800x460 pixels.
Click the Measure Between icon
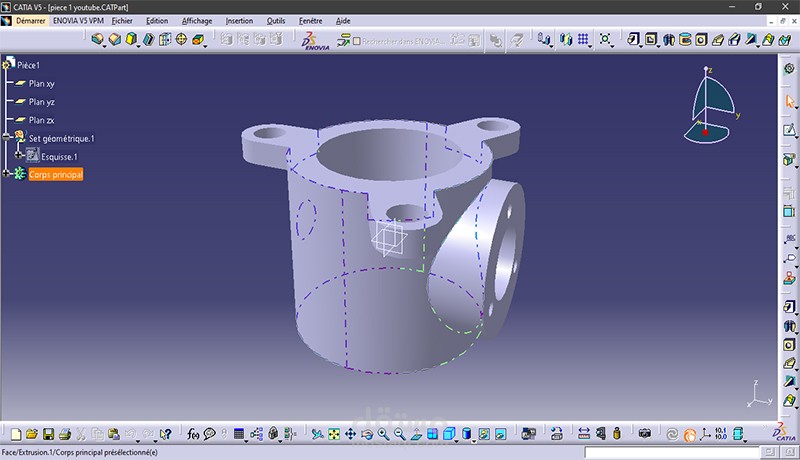point(584,434)
